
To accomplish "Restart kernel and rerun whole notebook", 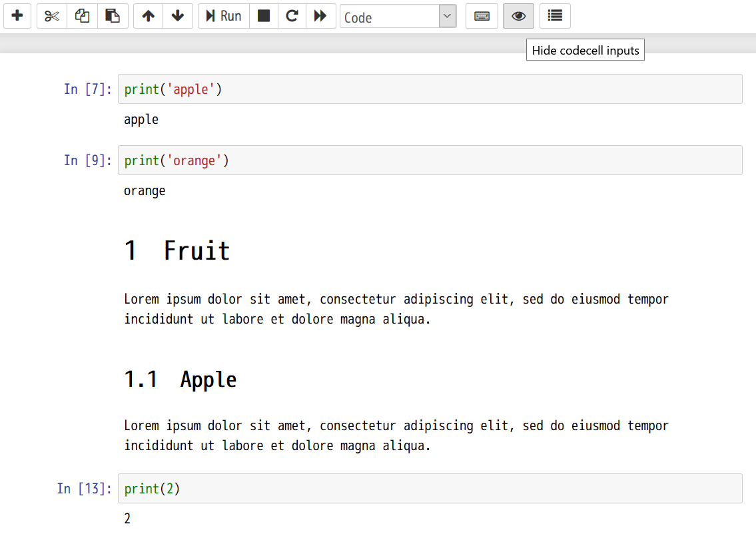I will (320, 16).
